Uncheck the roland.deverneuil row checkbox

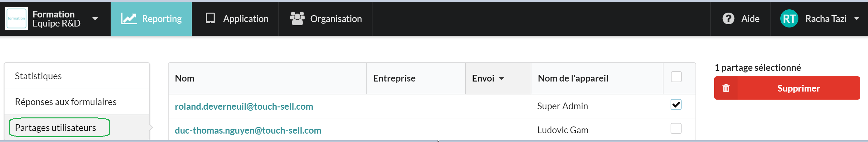676,105
